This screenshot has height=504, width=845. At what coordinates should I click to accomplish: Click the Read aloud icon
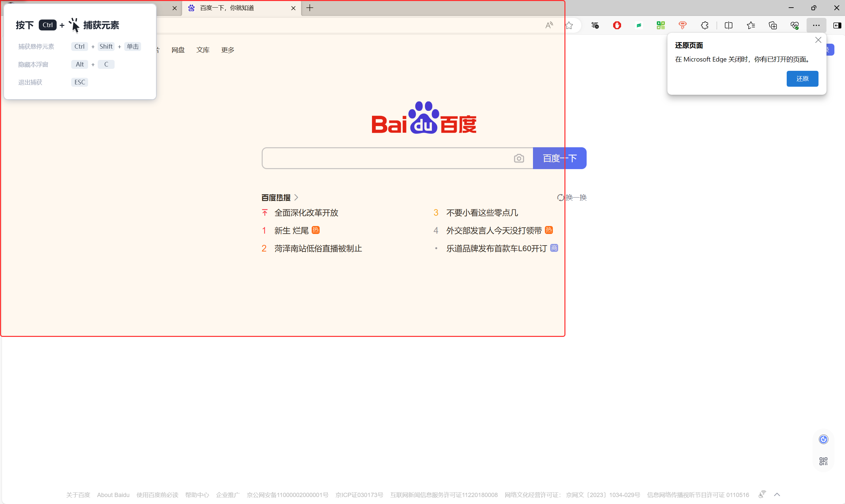549,25
